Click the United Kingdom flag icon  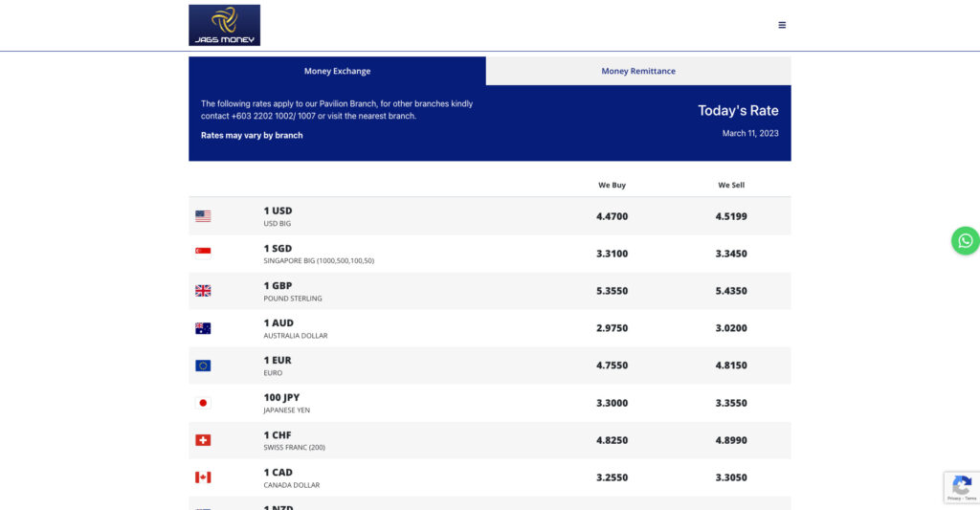[x=203, y=291]
